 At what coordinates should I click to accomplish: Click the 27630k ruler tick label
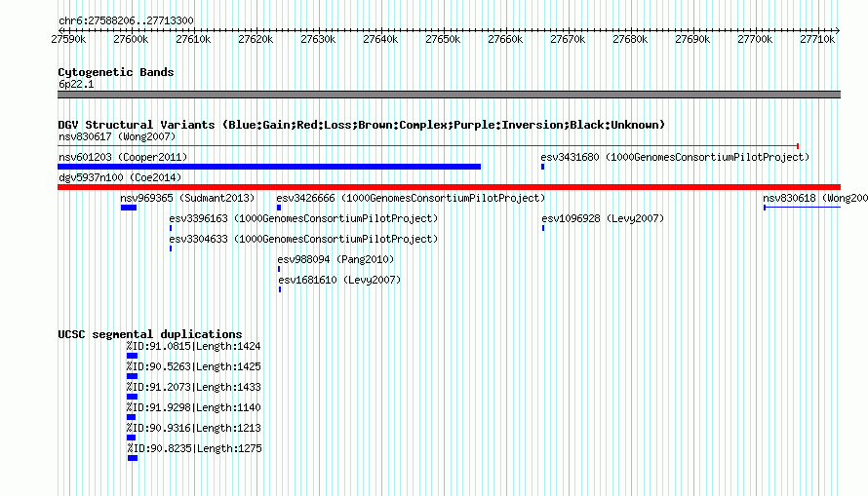point(318,39)
